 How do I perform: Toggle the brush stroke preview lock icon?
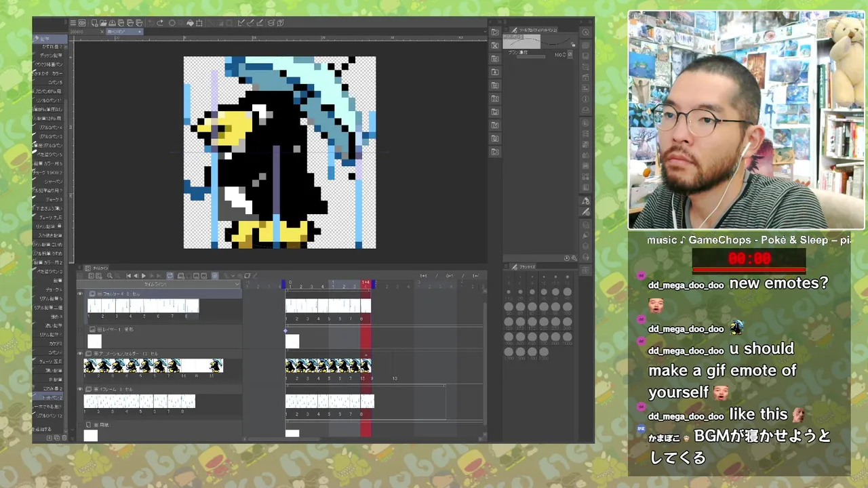(x=572, y=44)
